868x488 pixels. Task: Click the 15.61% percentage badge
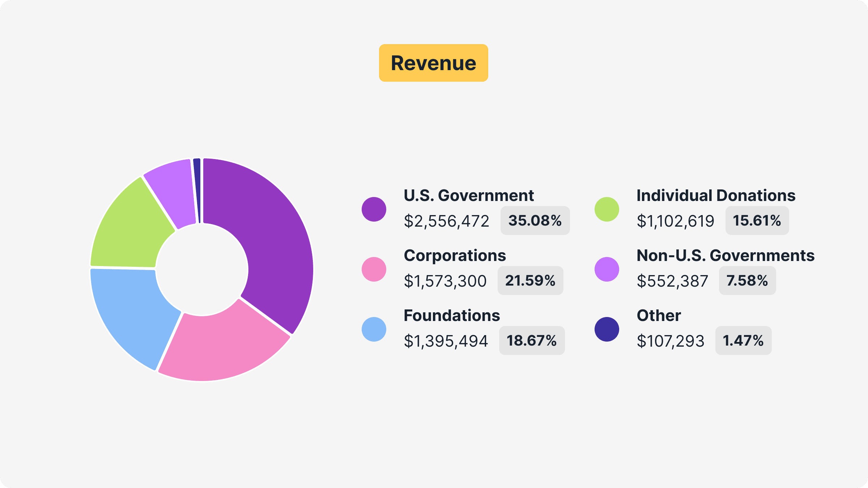(x=757, y=221)
